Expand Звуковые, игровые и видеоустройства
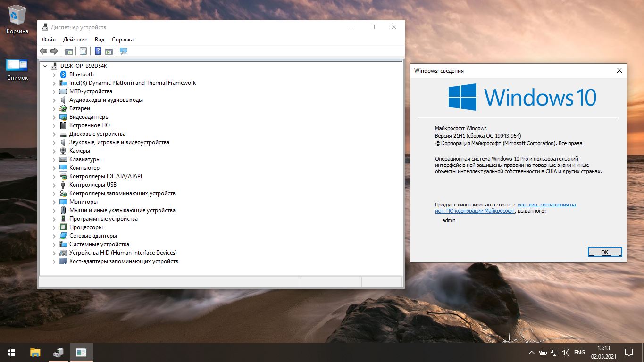 point(54,142)
